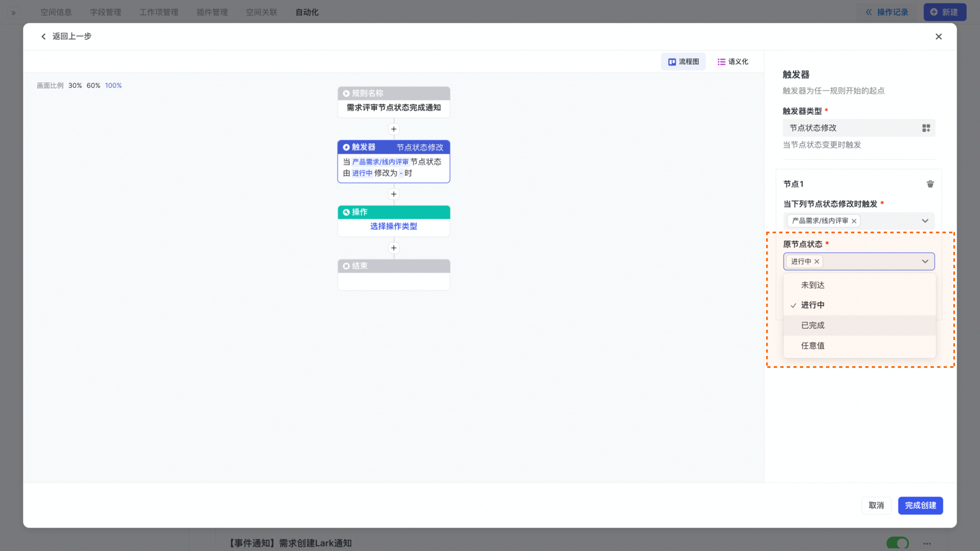The height and width of the screenshot is (551, 980).
Task: Click the 节点状态修改 trigger type field
Action: click(x=859, y=128)
